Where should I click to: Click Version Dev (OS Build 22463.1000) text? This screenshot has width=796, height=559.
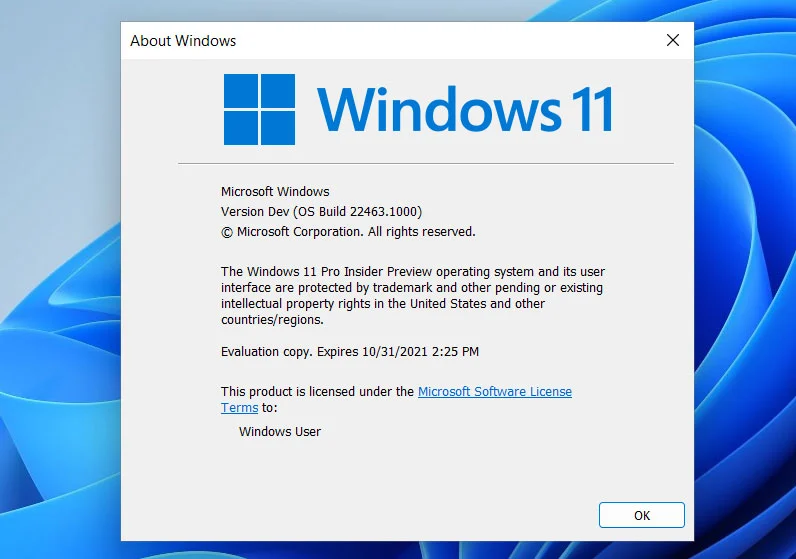click(321, 212)
